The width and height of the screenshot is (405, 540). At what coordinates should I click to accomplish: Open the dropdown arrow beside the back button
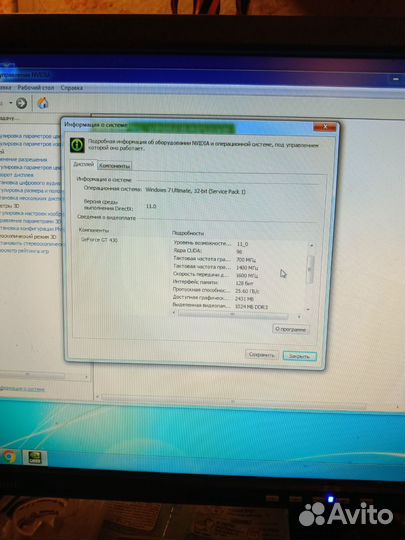[x=11, y=103]
